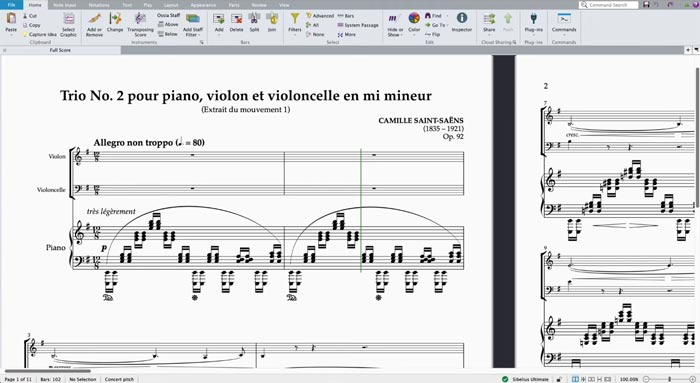Click the zoom out minus button

[x=646, y=379]
